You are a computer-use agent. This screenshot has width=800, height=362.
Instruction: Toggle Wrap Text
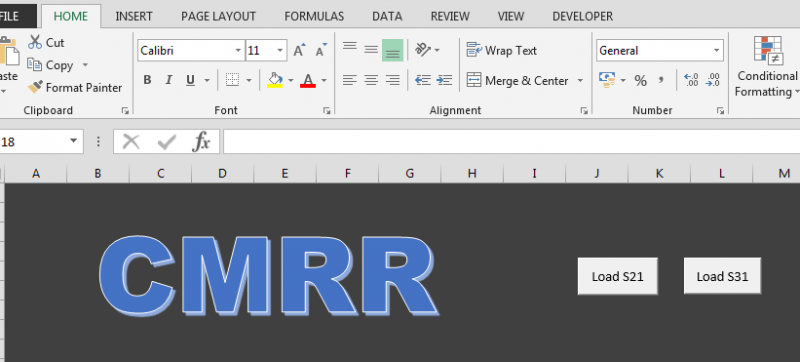coord(502,50)
